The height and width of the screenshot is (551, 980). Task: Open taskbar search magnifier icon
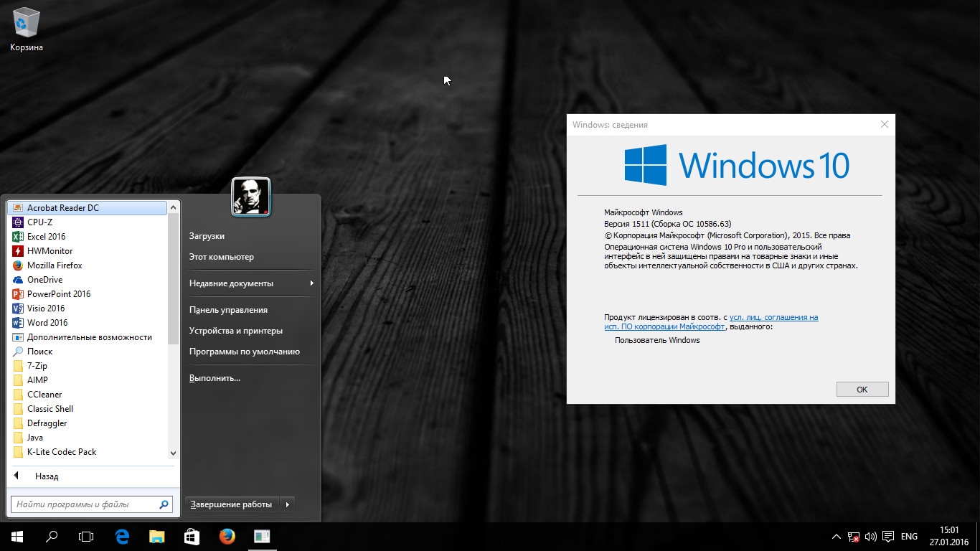(x=52, y=537)
